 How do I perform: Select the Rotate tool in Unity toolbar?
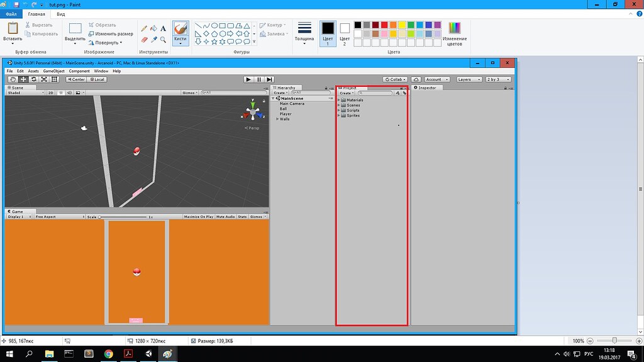(x=33, y=80)
